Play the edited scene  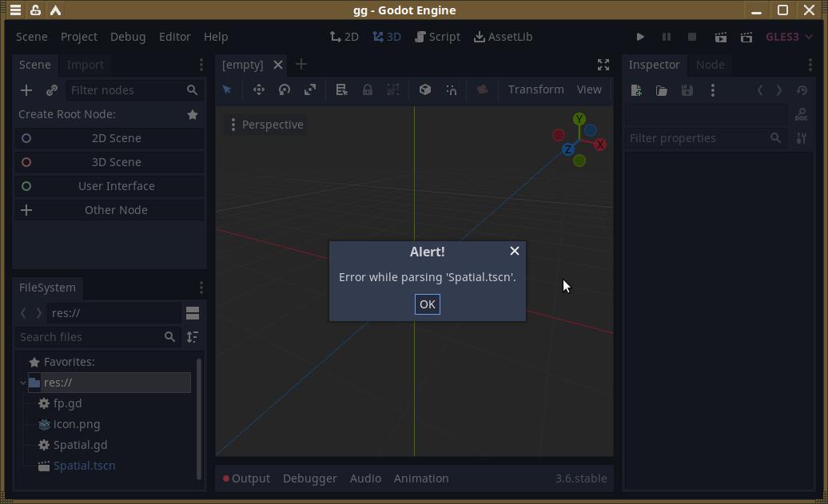(x=720, y=37)
